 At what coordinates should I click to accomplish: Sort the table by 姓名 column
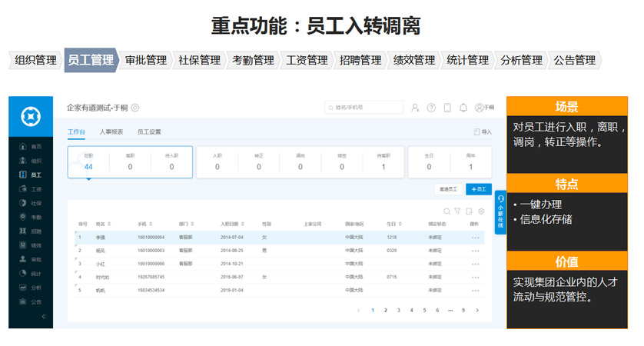click(x=103, y=224)
